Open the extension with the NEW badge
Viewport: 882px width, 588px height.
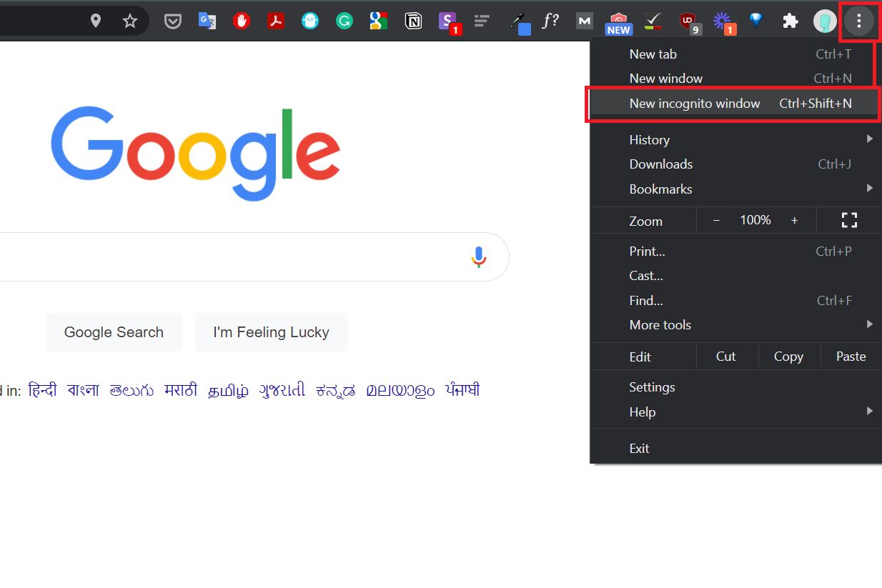tap(618, 23)
